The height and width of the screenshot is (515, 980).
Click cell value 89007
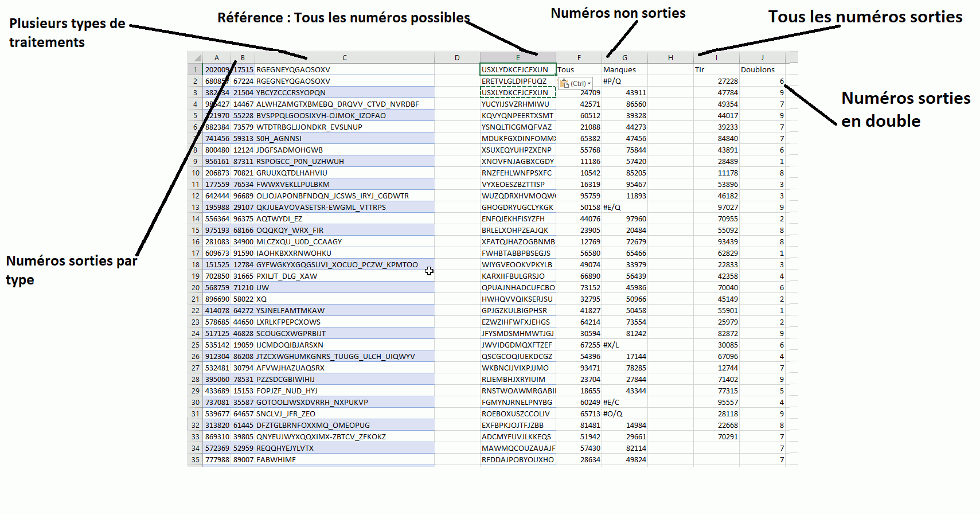[x=243, y=459]
